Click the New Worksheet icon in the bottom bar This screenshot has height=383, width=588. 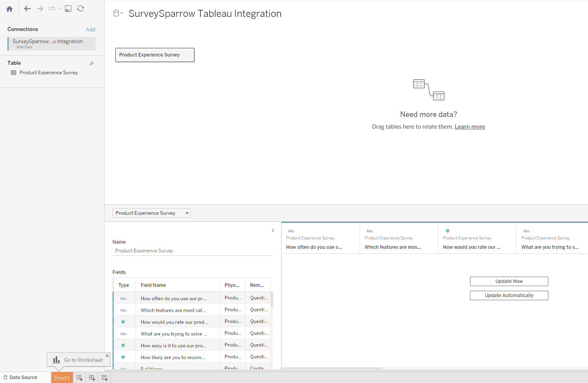(x=80, y=378)
